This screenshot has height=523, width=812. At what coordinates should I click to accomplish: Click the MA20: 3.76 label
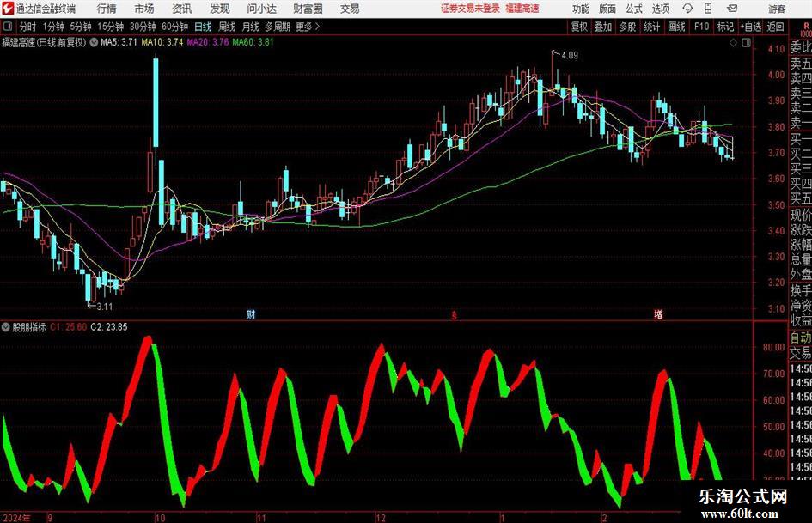[208, 42]
